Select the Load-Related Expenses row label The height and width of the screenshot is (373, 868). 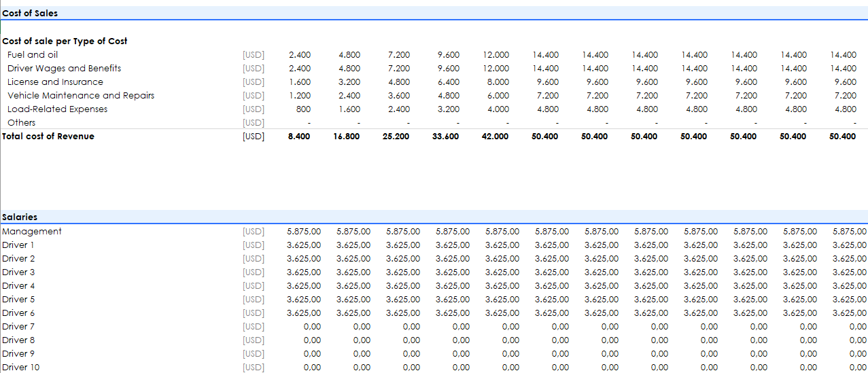tap(57, 109)
